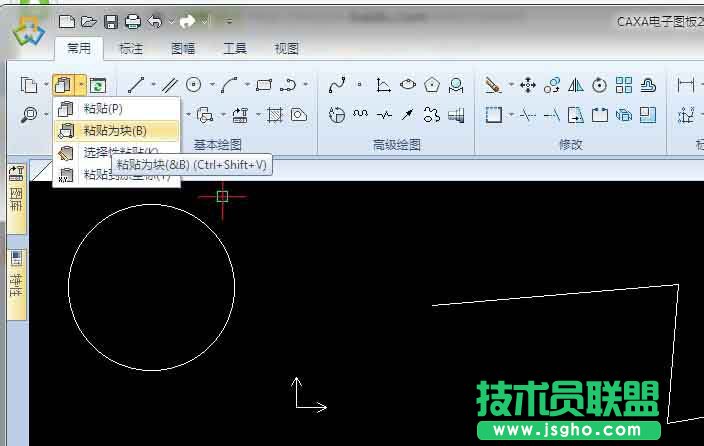Select the Move (four arrows) tool
The width and height of the screenshot is (704, 446).
coord(528,84)
